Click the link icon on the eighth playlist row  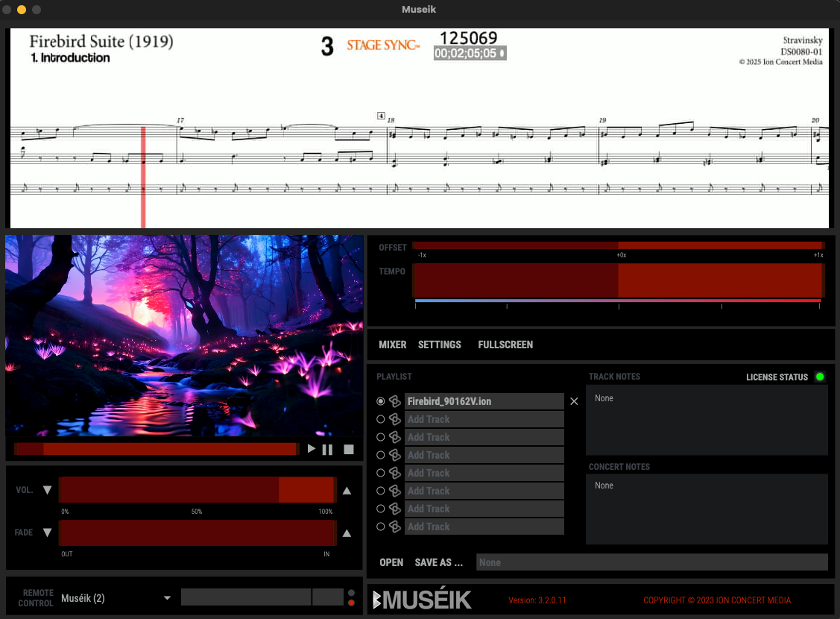(395, 527)
